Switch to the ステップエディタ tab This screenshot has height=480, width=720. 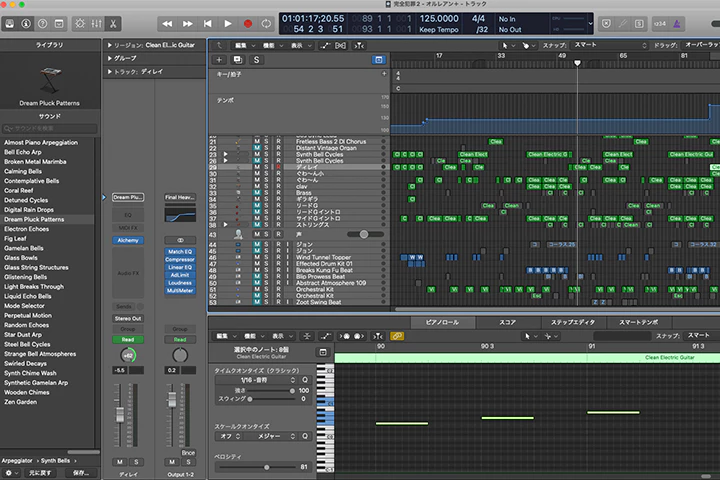[573, 322]
